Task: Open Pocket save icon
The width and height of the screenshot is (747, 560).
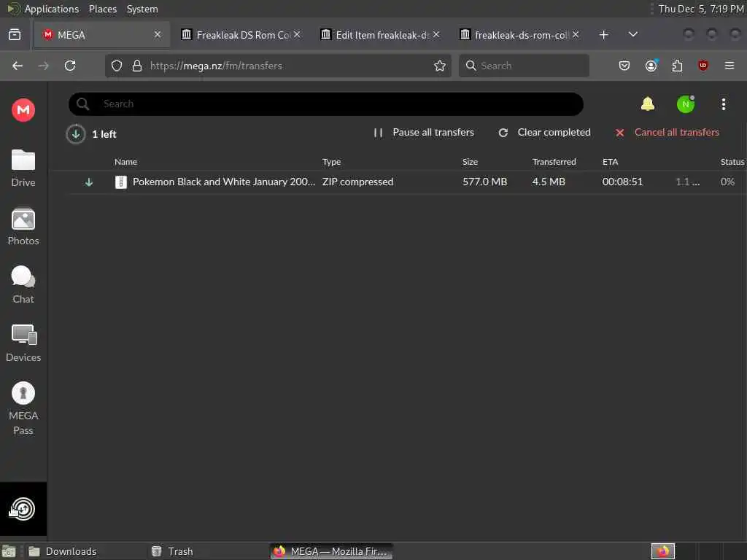Action: tap(624, 66)
